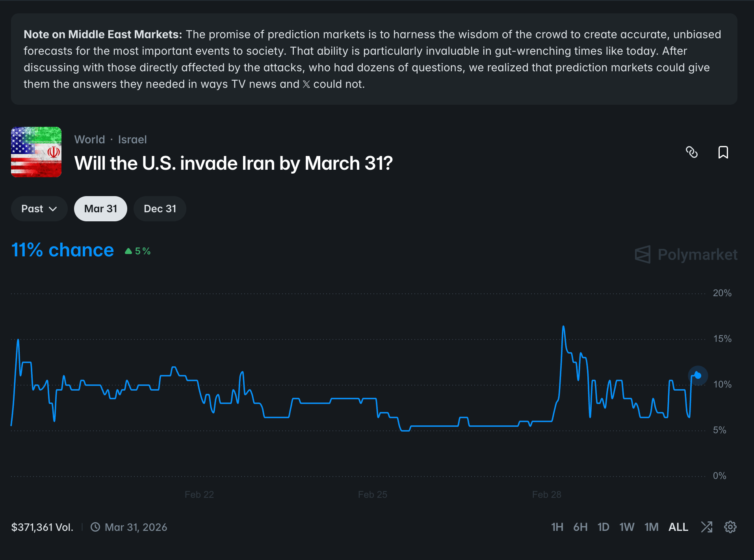Click the 'Feb 28' axis label

pyautogui.click(x=547, y=495)
